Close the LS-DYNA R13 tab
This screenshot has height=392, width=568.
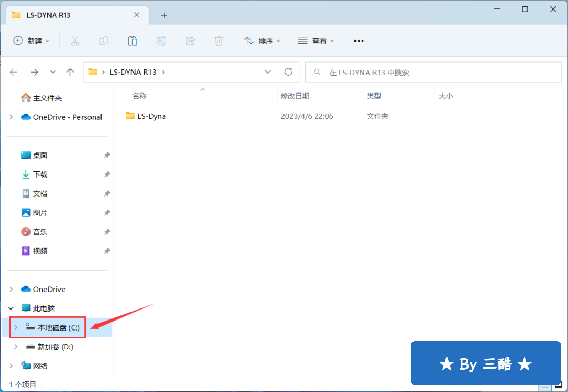click(137, 15)
